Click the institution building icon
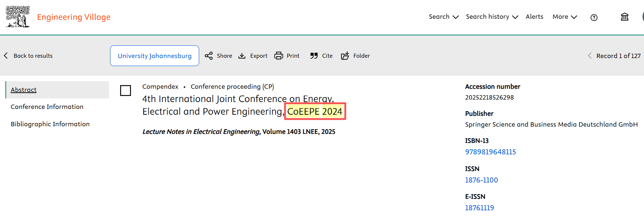This screenshot has width=644, height=224. pos(625,17)
